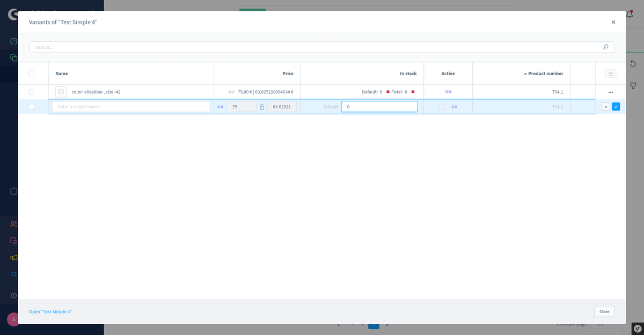The height and width of the screenshot is (335, 644).
Task: Follow the Open "Test Simple 4" link
Action: pyautogui.click(x=50, y=311)
